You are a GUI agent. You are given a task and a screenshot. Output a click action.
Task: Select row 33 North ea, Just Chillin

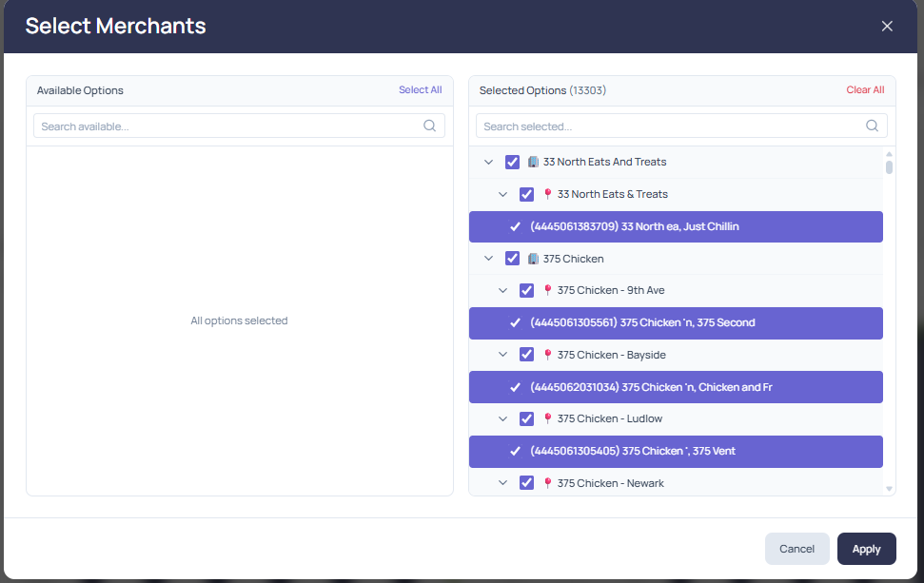[x=676, y=226]
